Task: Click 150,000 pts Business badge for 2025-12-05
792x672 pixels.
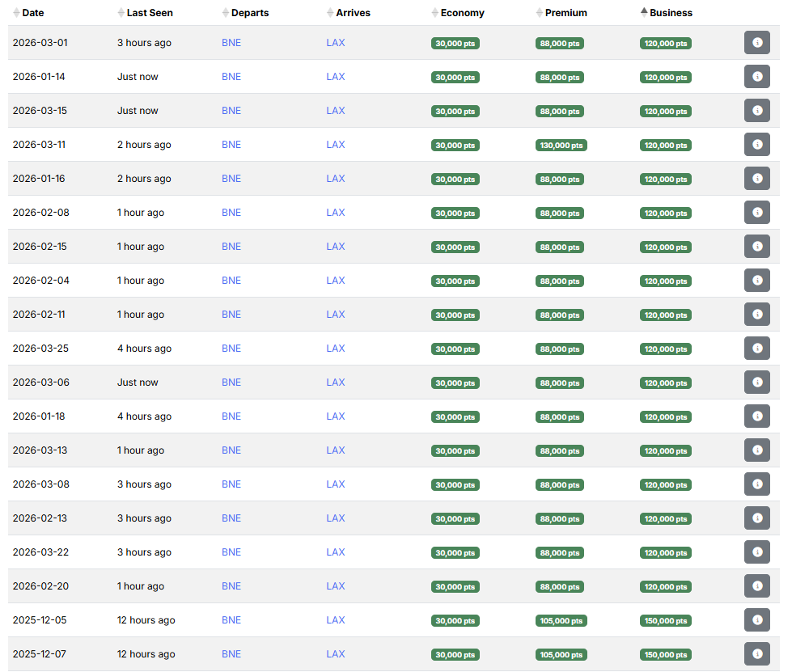Action: point(665,621)
